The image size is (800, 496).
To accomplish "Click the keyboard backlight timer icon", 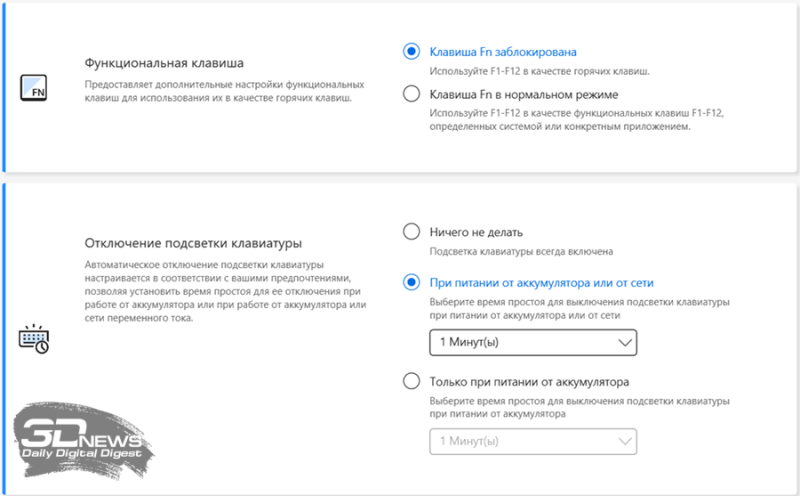I will tap(33, 338).
